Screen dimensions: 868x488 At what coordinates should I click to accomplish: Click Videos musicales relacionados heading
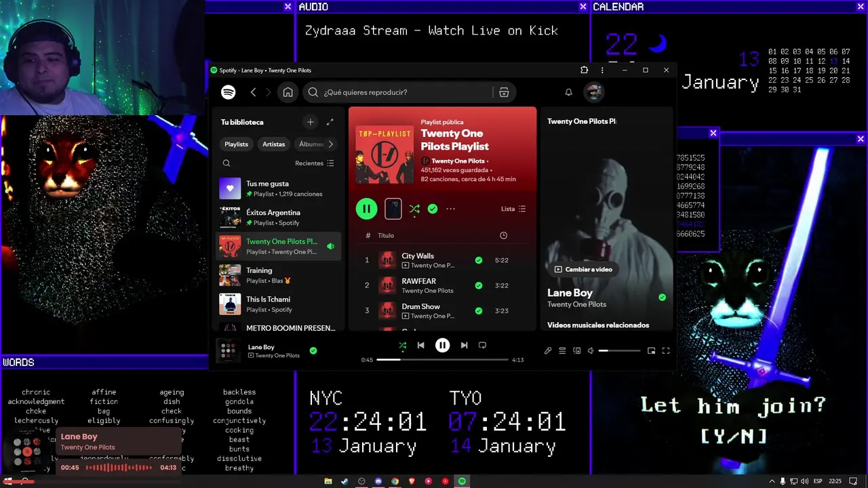pos(598,325)
